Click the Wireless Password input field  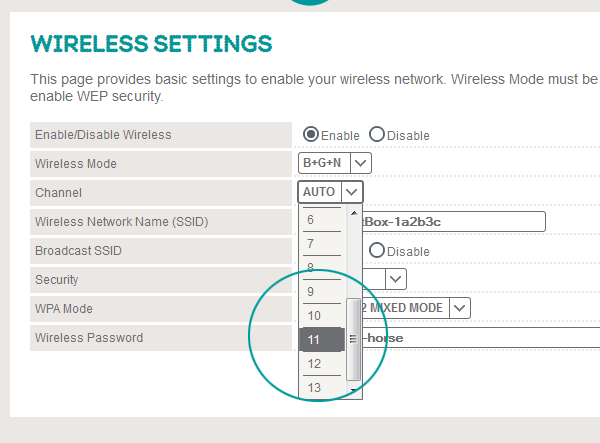[481, 337]
